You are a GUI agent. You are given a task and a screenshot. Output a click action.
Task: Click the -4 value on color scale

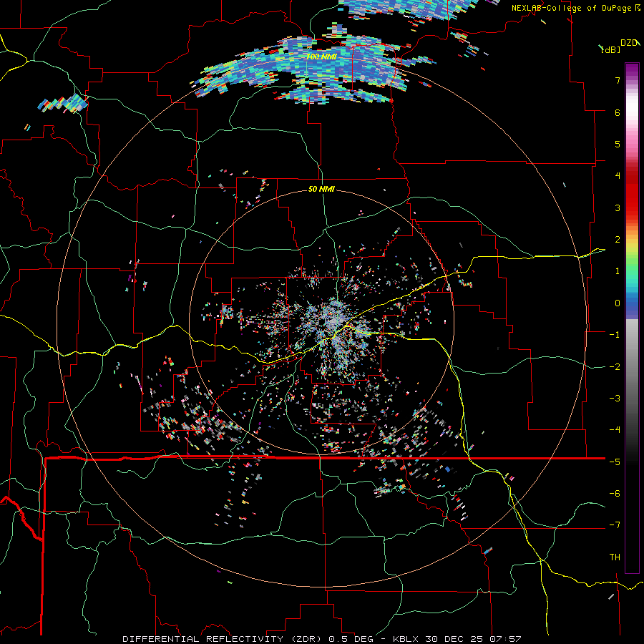pyautogui.click(x=615, y=430)
